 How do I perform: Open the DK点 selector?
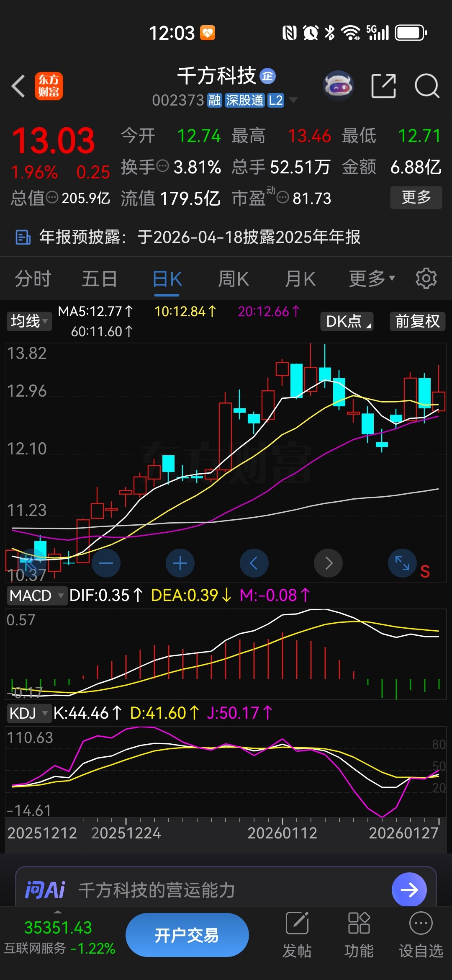347,321
